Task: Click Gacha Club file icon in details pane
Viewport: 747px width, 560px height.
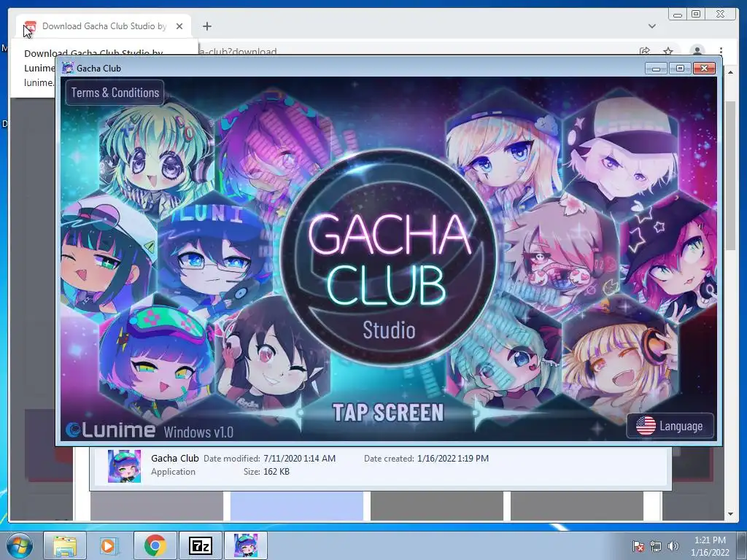Action: pos(124,466)
